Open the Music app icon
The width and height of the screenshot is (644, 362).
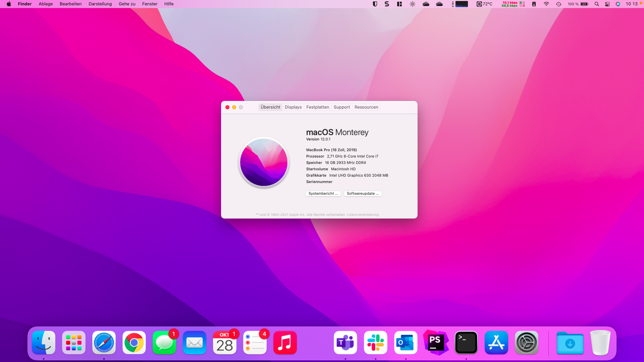285,343
